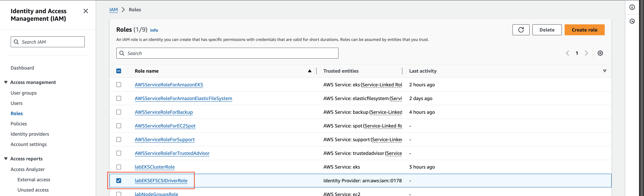Collapse Access reports section
Viewport: 644px width, 196px height.
(6, 158)
